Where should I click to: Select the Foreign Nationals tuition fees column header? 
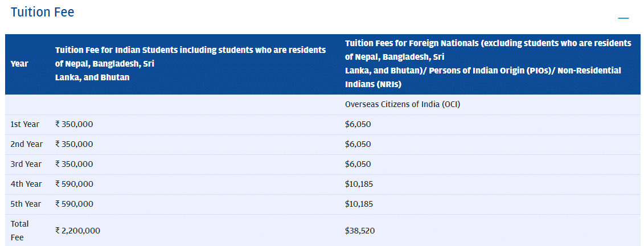click(x=488, y=64)
